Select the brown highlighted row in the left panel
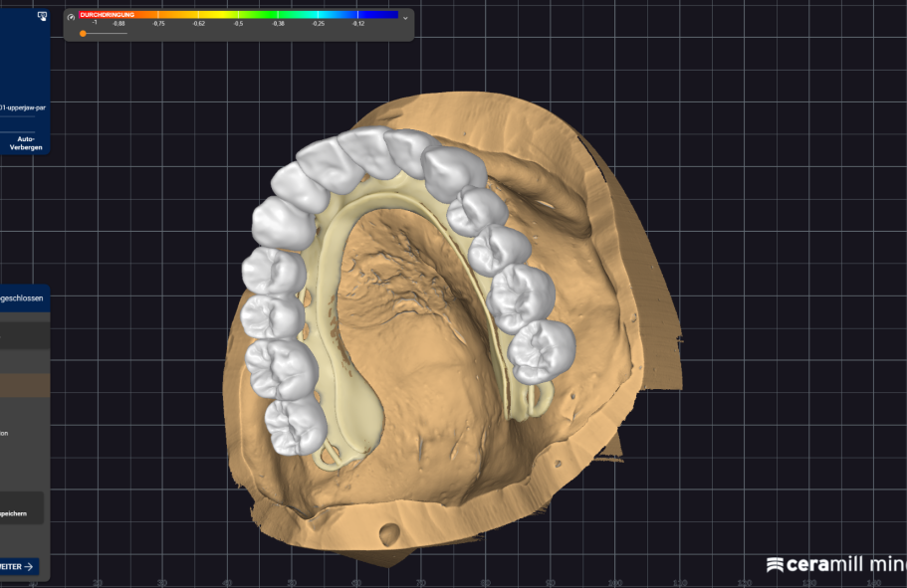 (x=24, y=386)
